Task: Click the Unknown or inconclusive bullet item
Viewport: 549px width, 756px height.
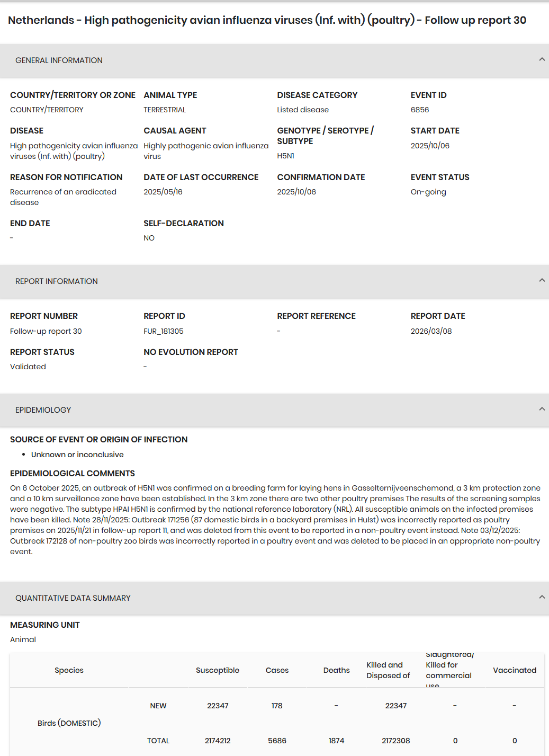Action: pos(77,455)
